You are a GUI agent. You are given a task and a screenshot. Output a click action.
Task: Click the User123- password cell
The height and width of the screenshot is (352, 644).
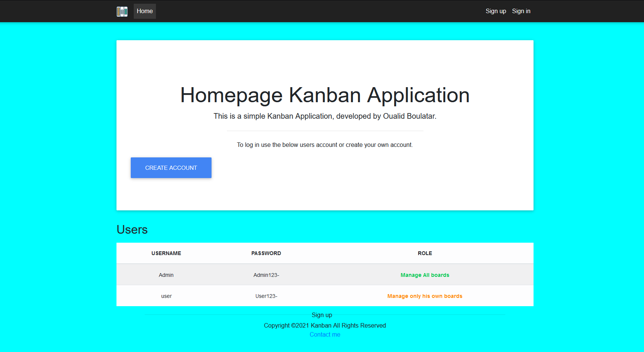[x=266, y=296]
